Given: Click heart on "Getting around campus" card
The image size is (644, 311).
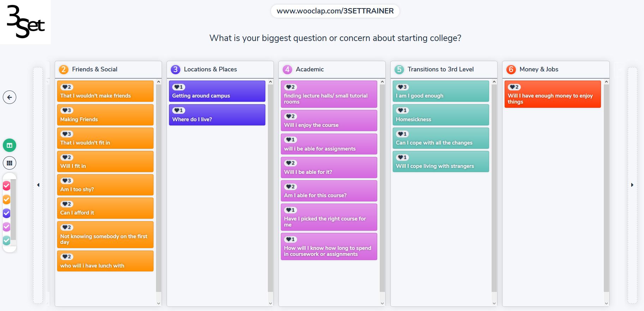Looking at the screenshot, I should [x=177, y=87].
